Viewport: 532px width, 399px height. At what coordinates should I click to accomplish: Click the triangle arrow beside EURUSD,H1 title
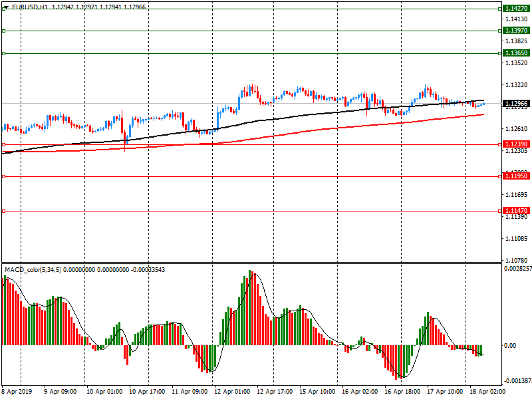[5, 7]
